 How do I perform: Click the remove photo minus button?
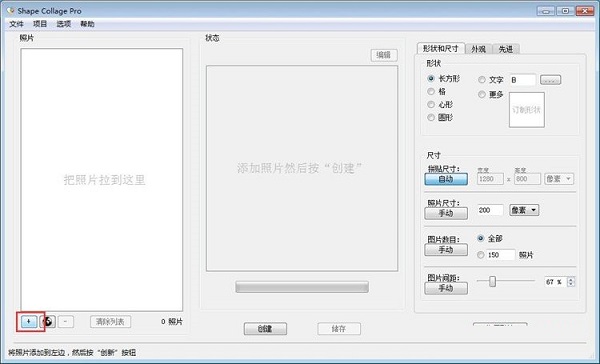click(65, 322)
